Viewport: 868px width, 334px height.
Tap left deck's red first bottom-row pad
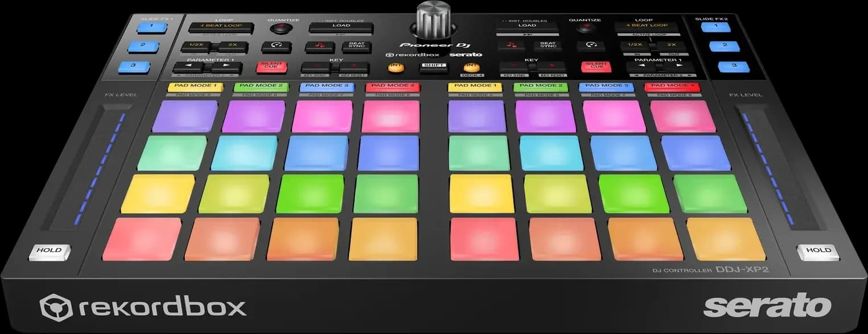(x=142, y=238)
